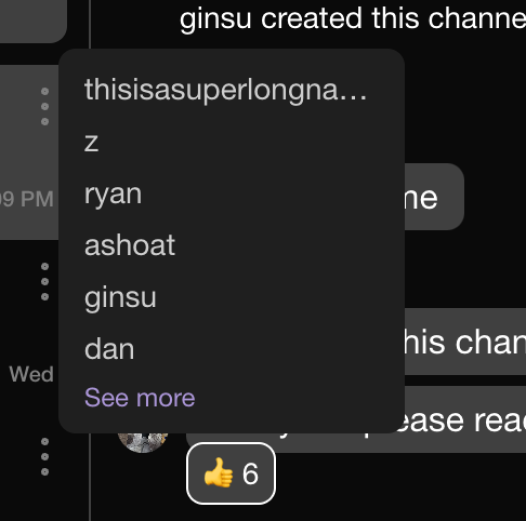Select ginsu in the popup list
Screen dimensions: 526x521
[120, 298]
